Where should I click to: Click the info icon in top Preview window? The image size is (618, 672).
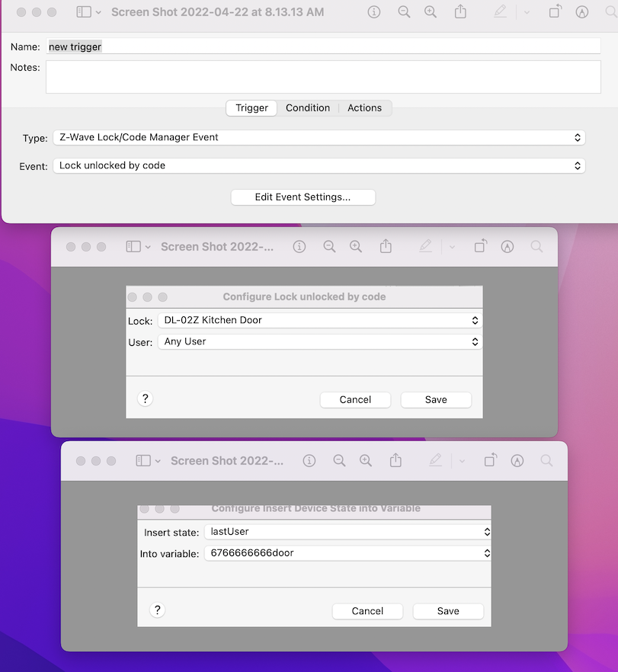[373, 12]
